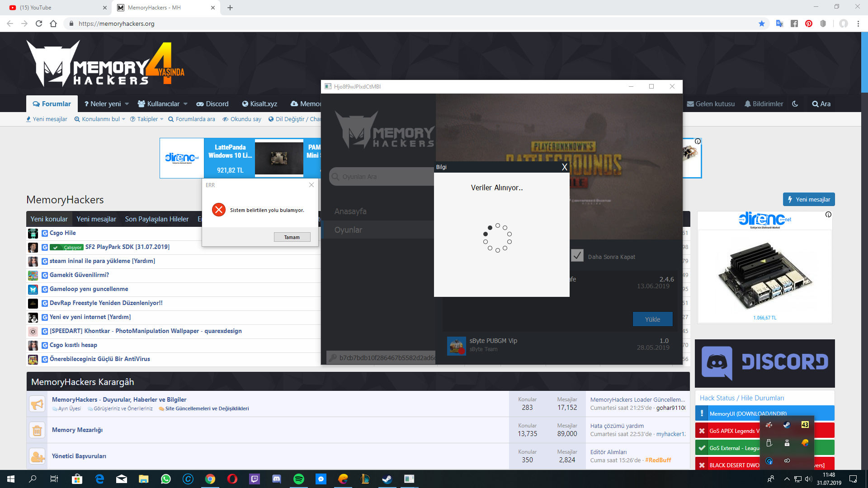The height and width of the screenshot is (488, 868).
Task: Click the Discord banner image
Action: [x=765, y=363]
